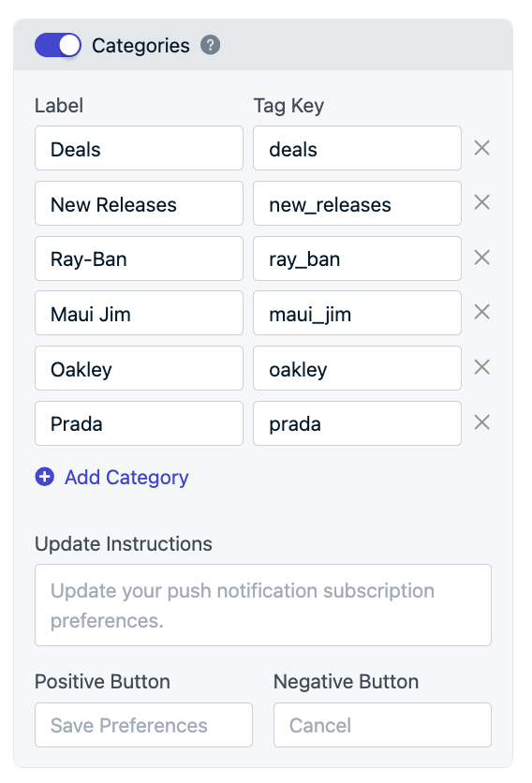Click the Add Category link

[126, 477]
